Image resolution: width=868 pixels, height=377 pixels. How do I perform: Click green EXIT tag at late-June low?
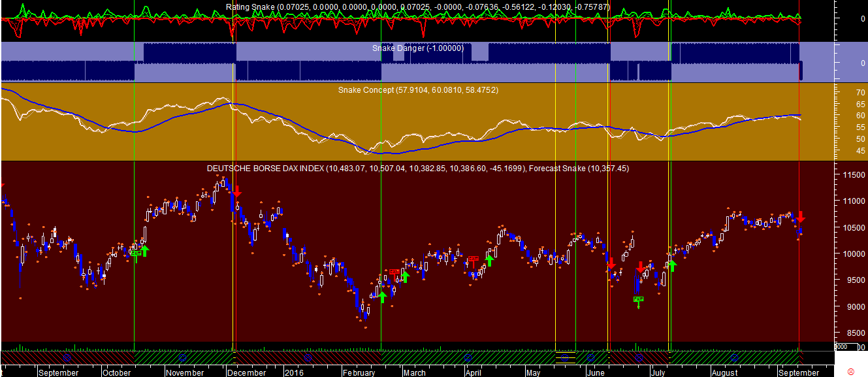pyautogui.click(x=638, y=299)
